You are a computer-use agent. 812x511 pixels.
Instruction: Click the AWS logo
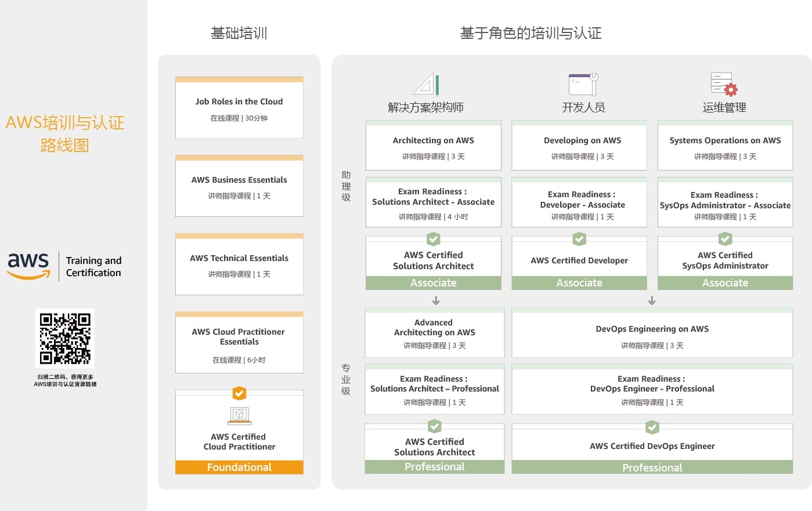[28, 266]
